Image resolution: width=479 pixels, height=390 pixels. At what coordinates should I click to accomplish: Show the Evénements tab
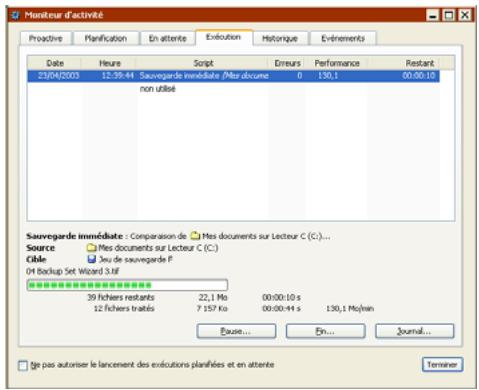(x=343, y=38)
